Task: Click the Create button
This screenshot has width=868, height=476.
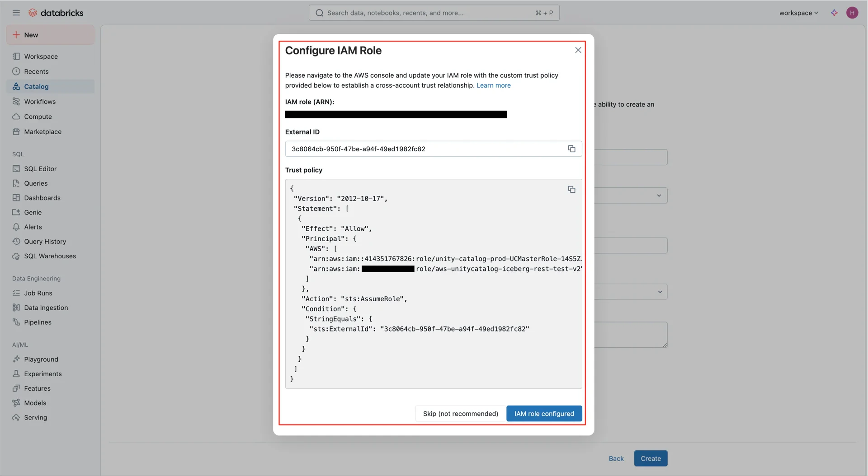Action: click(x=651, y=458)
